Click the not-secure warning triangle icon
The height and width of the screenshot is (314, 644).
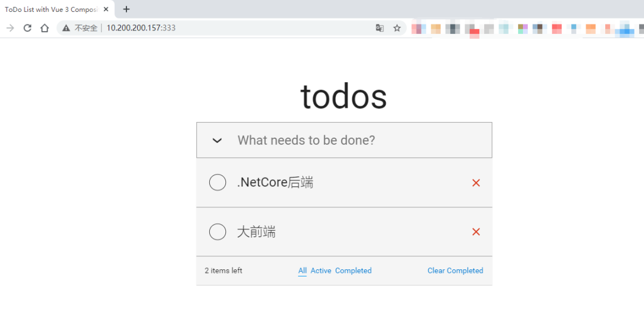coord(66,28)
